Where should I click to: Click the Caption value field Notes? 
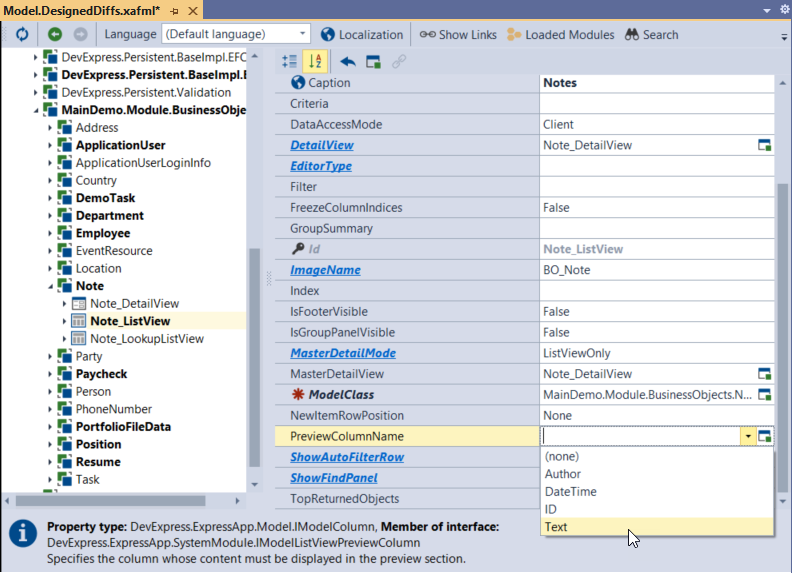coord(656,83)
